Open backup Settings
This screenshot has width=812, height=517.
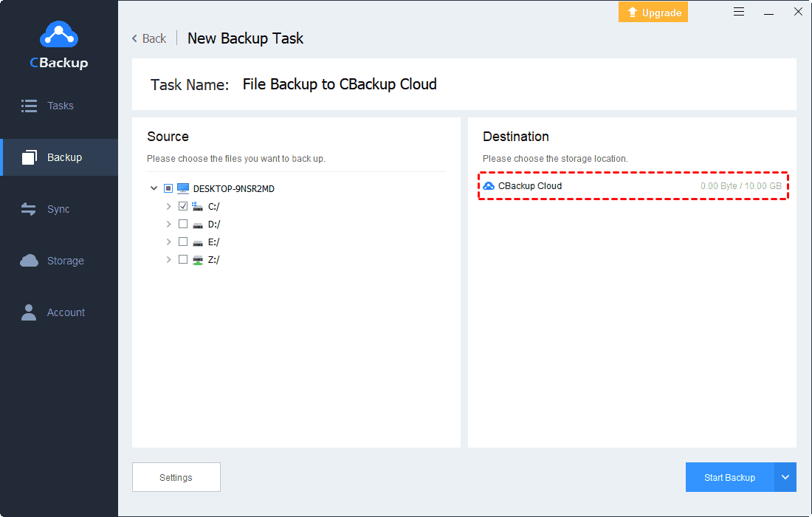point(176,477)
